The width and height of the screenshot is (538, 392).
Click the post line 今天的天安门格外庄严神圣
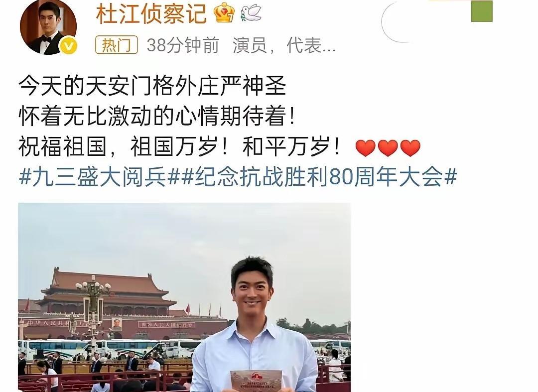click(x=152, y=86)
